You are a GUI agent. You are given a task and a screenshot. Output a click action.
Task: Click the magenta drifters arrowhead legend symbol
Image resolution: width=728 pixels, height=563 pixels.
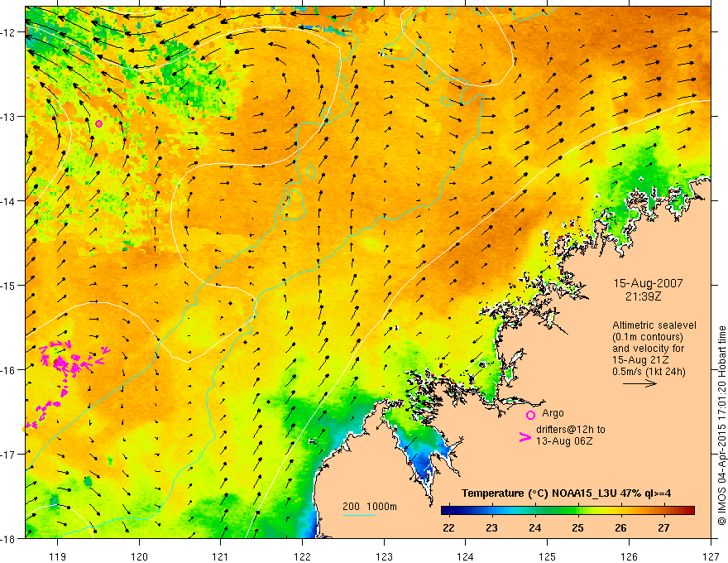(x=524, y=437)
